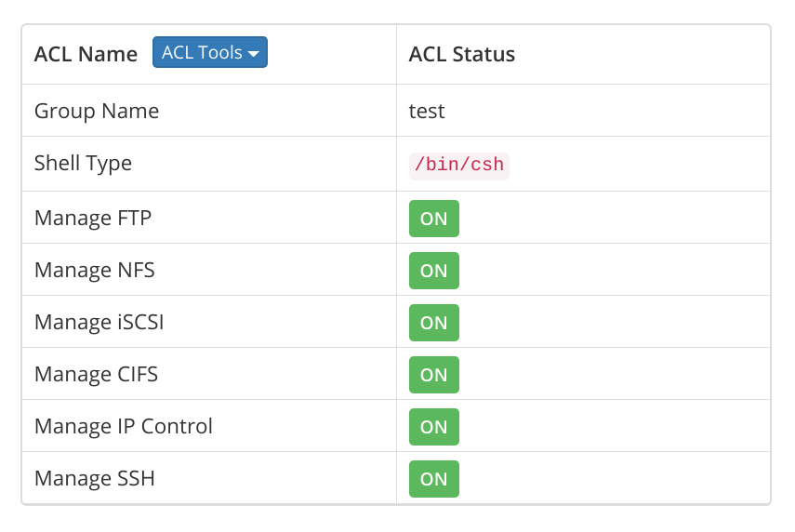Toggle the Manage FTP ON switch
The image size is (795, 532).
434,219
